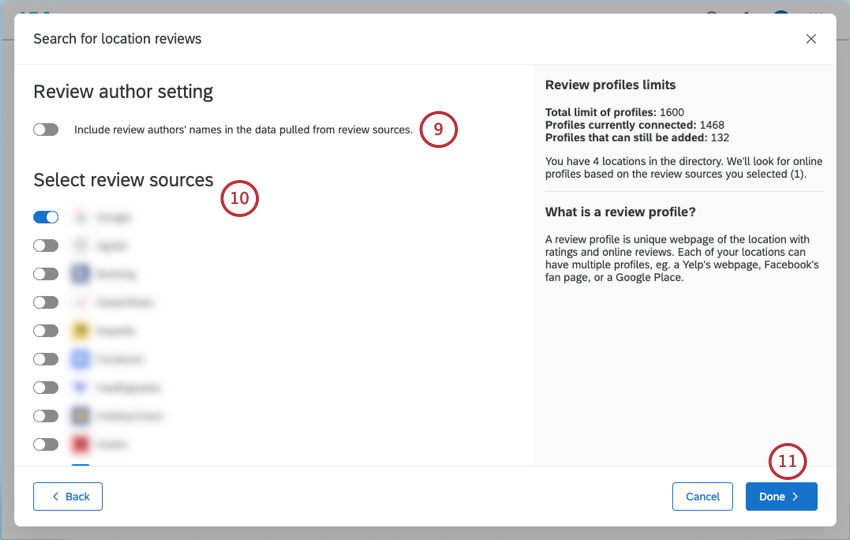
Task: Click the paragraph beginning 'A review profile is unique webpage'
Action: pyautogui.click(x=682, y=258)
